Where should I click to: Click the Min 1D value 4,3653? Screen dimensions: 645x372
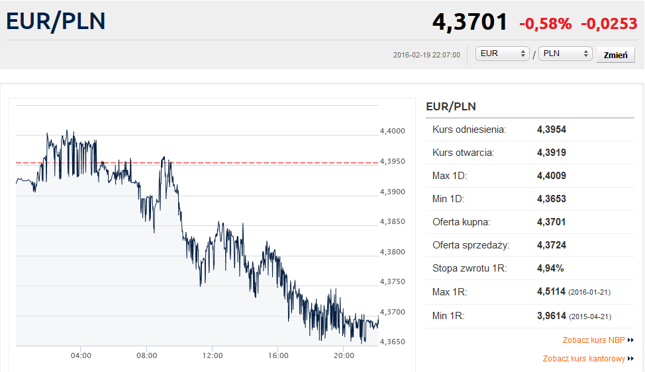[x=551, y=199]
